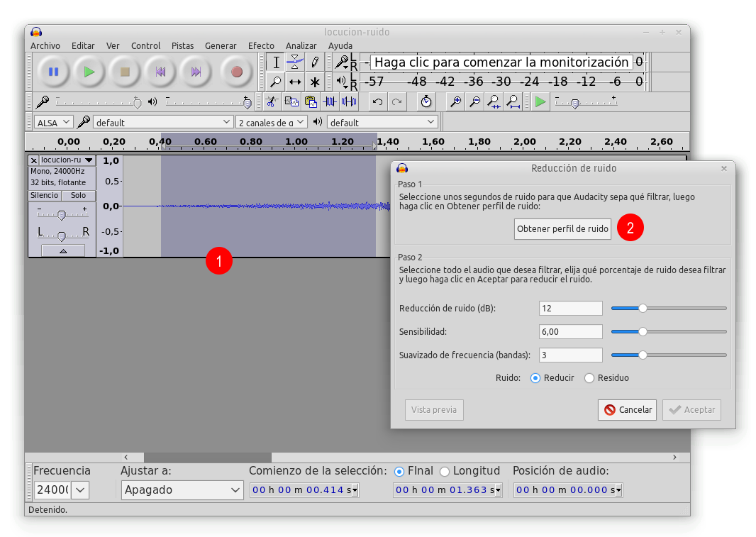The width and height of the screenshot is (756, 537).
Task: Click the 'Reducción de ruido (dB)' value field
Action: click(571, 309)
